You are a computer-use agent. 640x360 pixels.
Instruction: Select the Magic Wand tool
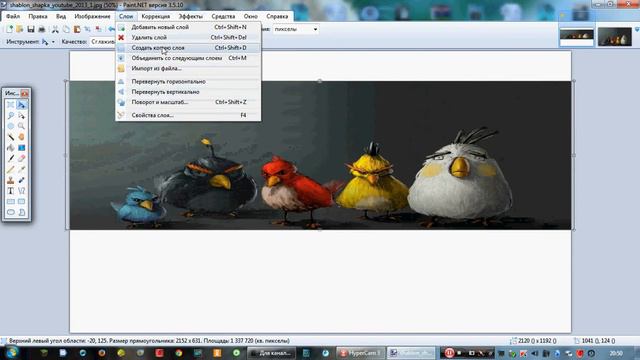(11, 137)
